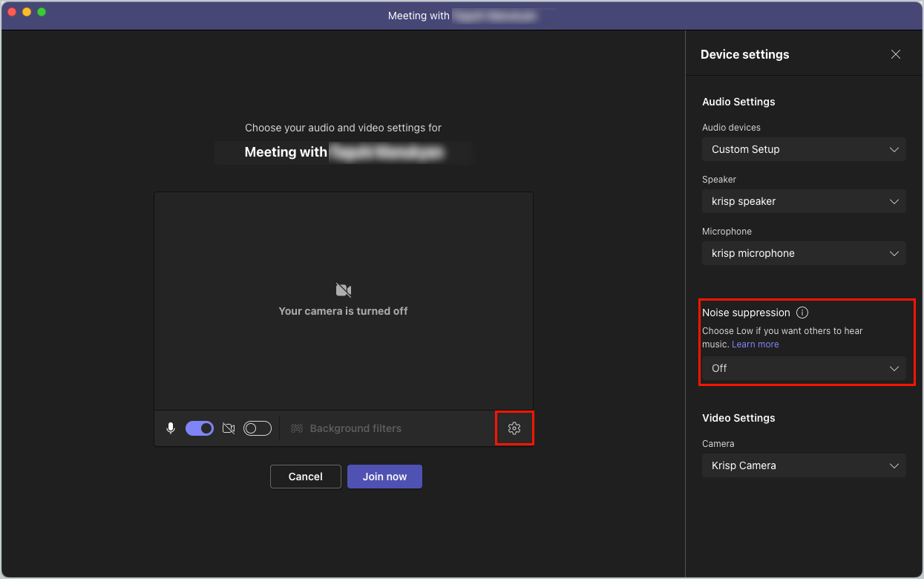
Task: Open Background filters settings icon
Action: click(x=297, y=428)
